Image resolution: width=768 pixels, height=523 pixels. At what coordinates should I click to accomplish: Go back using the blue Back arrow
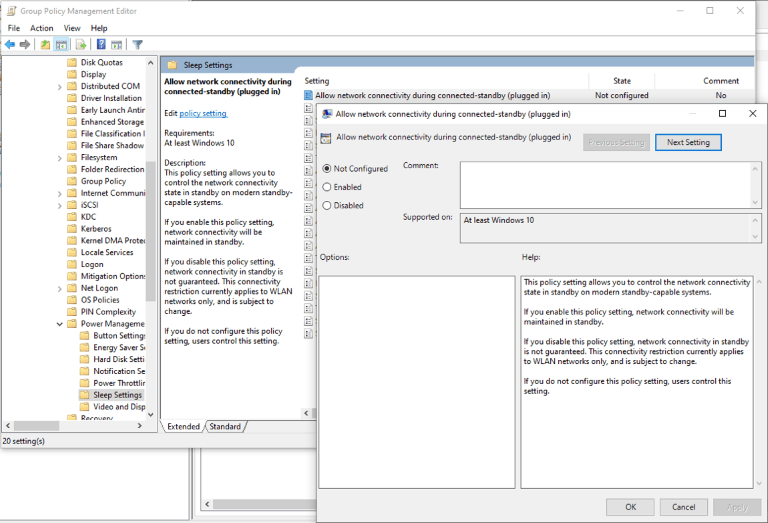[10, 45]
